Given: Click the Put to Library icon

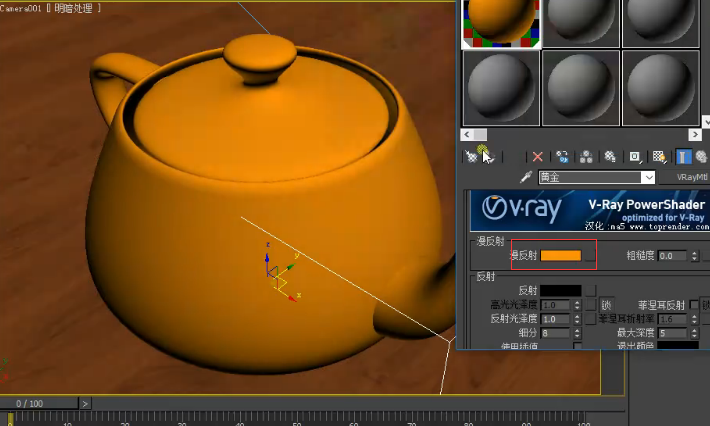Looking at the screenshot, I should [x=610, y=156].
